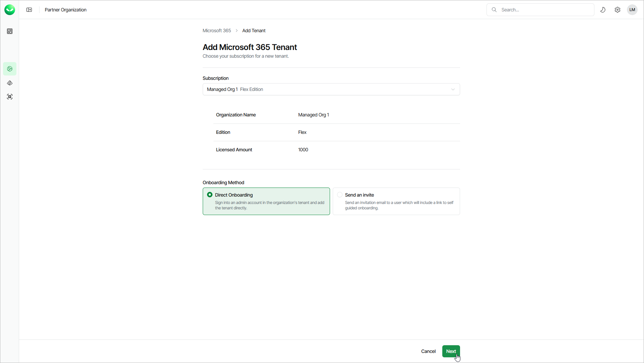Click the green Veeam logo icon
This screenshot has width=644, height=363.
(x=10, y=10)
